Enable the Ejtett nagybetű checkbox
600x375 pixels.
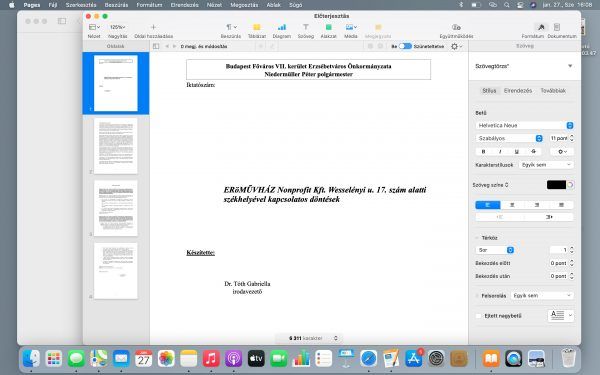coord(478,316)
